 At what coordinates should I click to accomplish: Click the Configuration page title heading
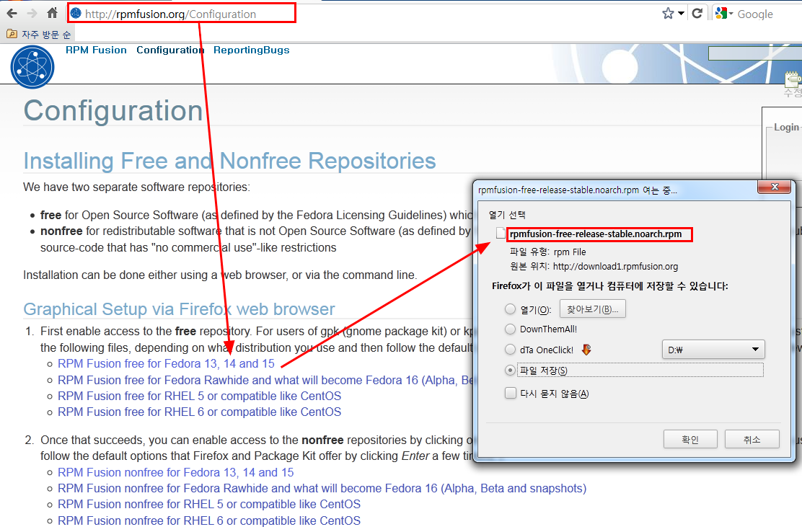[113, 110]
